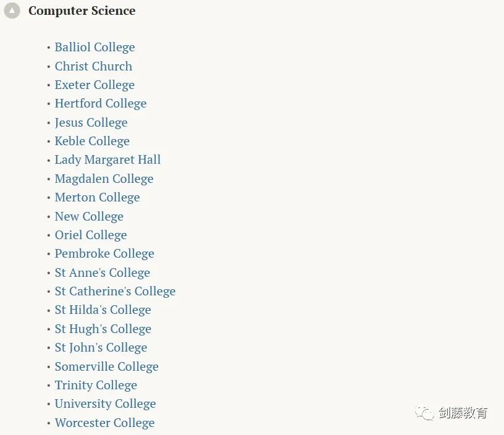Select the Magdalen College link
The width and height of the screenshot is (504, 435).
pos(104,179)
